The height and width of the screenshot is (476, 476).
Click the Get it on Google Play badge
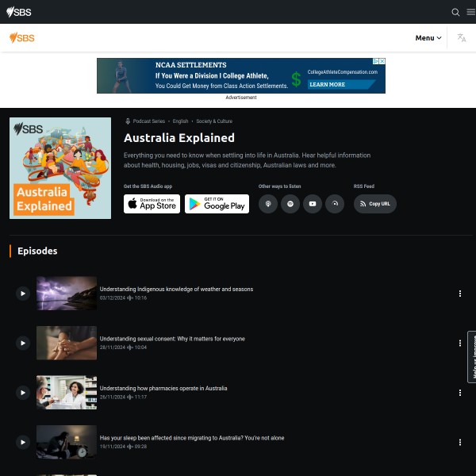[217, 204]
